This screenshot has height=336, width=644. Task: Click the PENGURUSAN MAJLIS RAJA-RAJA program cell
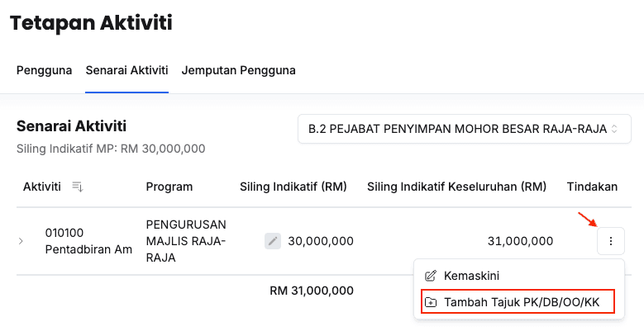pyautogui.click(x=186, y=241)
